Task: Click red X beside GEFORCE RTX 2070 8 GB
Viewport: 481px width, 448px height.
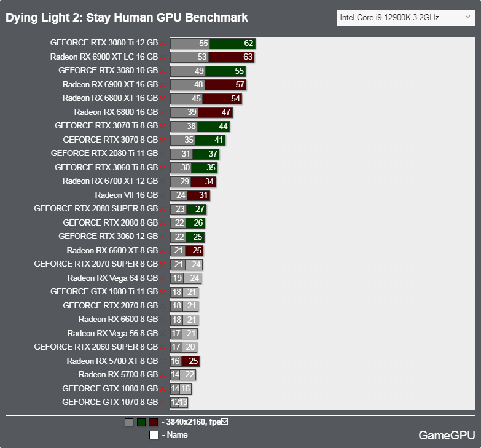Action: pos(163,306)
